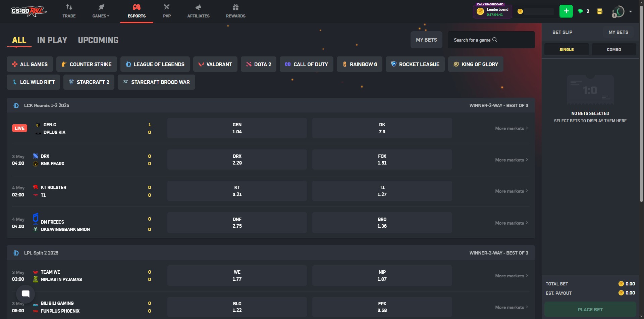Filter by League of Legends
Screen dimensions: 644x319
coord(155,64)
